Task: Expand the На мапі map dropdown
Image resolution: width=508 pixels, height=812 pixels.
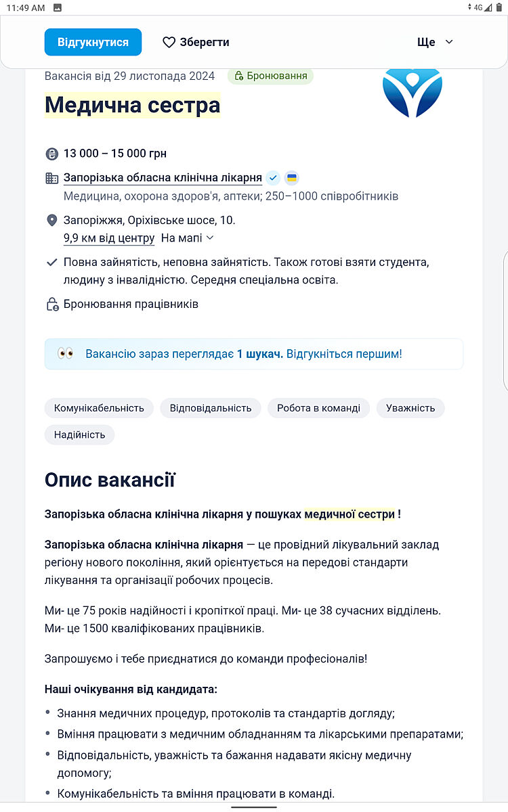Action: coord(188,238)
